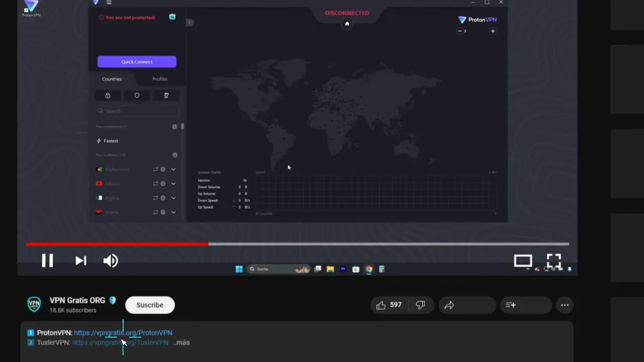This screenshot has width=644, height=362.
Task: Open VPN Gratis ORG channel avatar
Action: tap(34, 304)
